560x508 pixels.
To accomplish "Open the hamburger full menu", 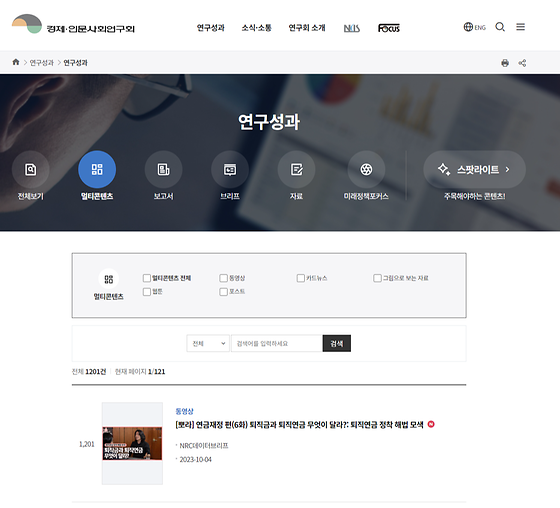I will tap(520, 27).
